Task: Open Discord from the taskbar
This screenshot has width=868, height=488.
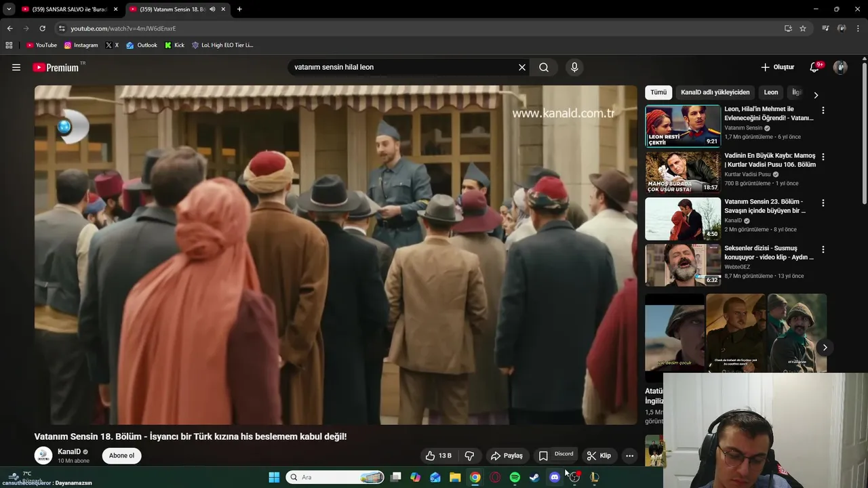Action: tap(555, 477)
